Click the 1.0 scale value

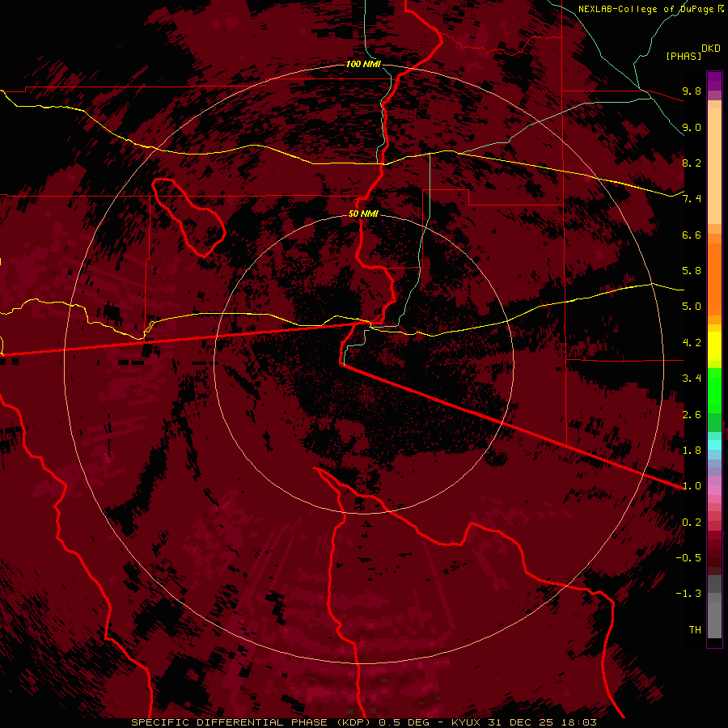click(692, 486)
